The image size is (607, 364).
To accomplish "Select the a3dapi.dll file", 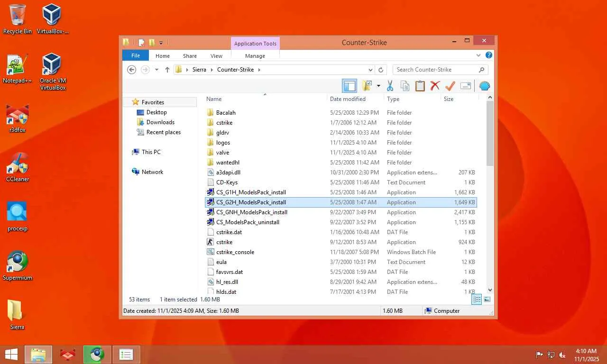I will 341,173.
